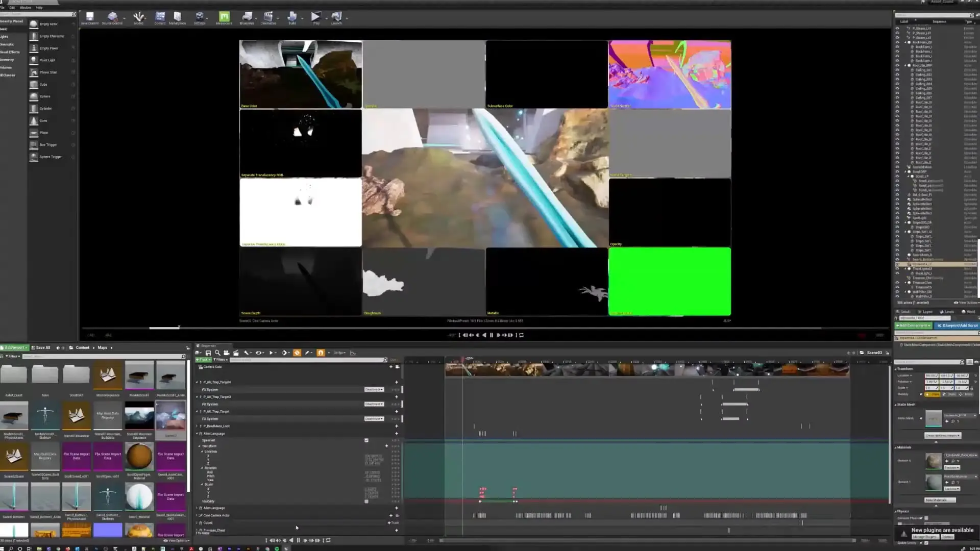Toggle the Visibility checkbox in AlienLanguage track
This screenshot has width=980, height=551.
point(366,502)
